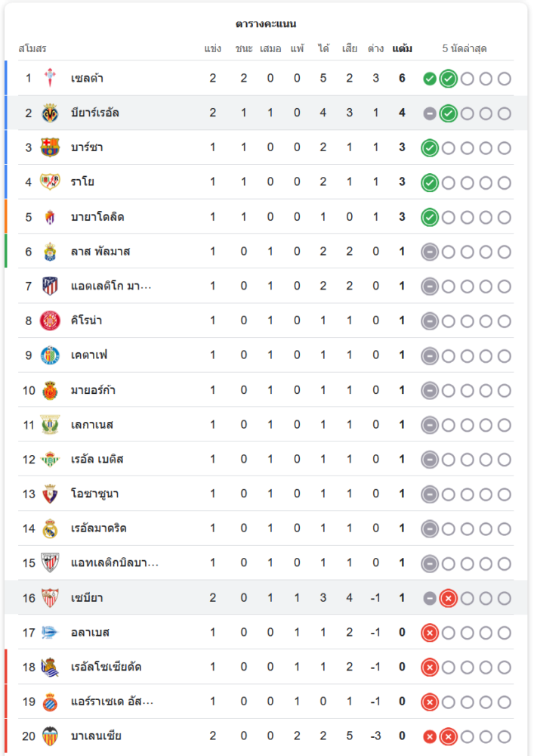The image size is (534, 756).
Task: Click Villarreal's grey draw indicator
Action: tap(430, 113)
